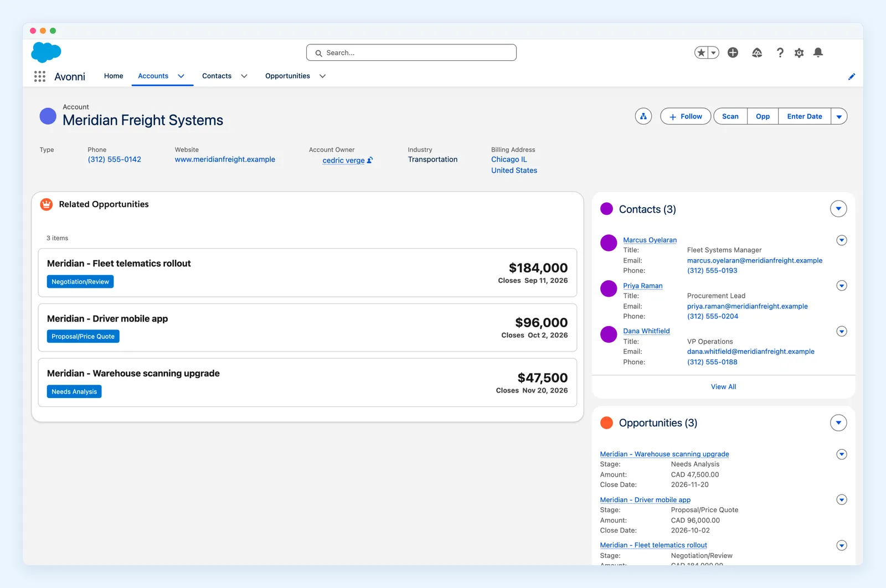Click the purple Contacts list icon

pyautogui.click(x=607, y=209)
